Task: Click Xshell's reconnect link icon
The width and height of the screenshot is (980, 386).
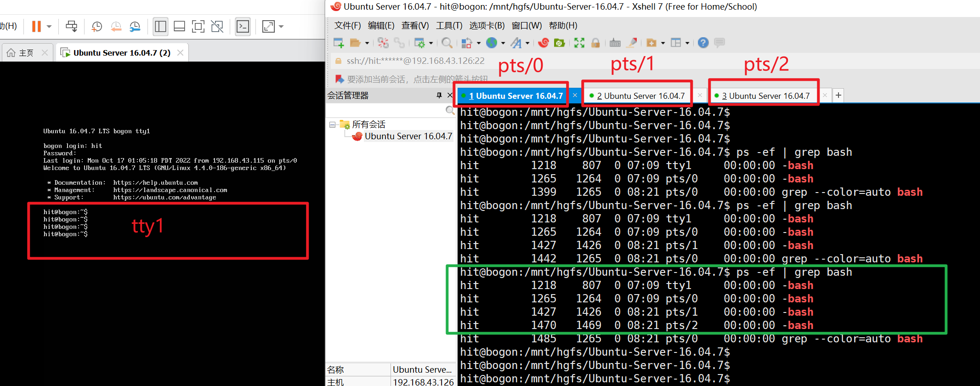Action: tap(399, 43)
